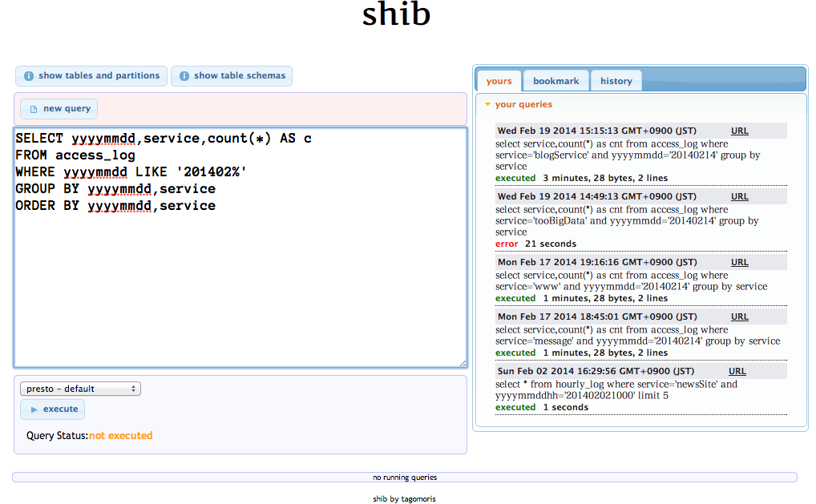This screenshot has height=504, width=816.
Task: Open URL link for the newsSite query
Action: click(x=737, y=371)
